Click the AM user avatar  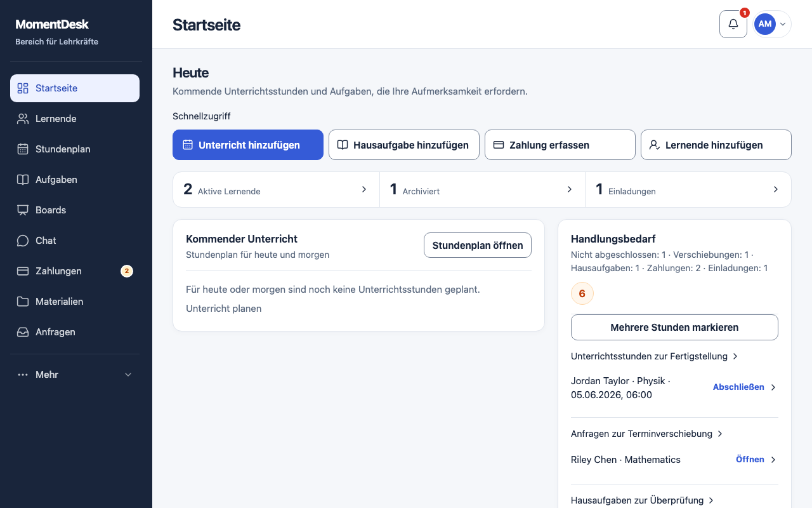click(x=765, y=24)
